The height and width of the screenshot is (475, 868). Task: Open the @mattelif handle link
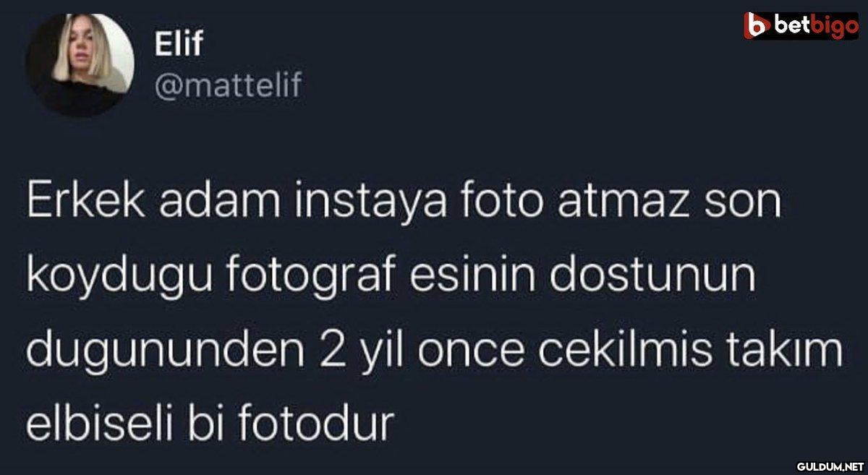[x=228, y=87]
